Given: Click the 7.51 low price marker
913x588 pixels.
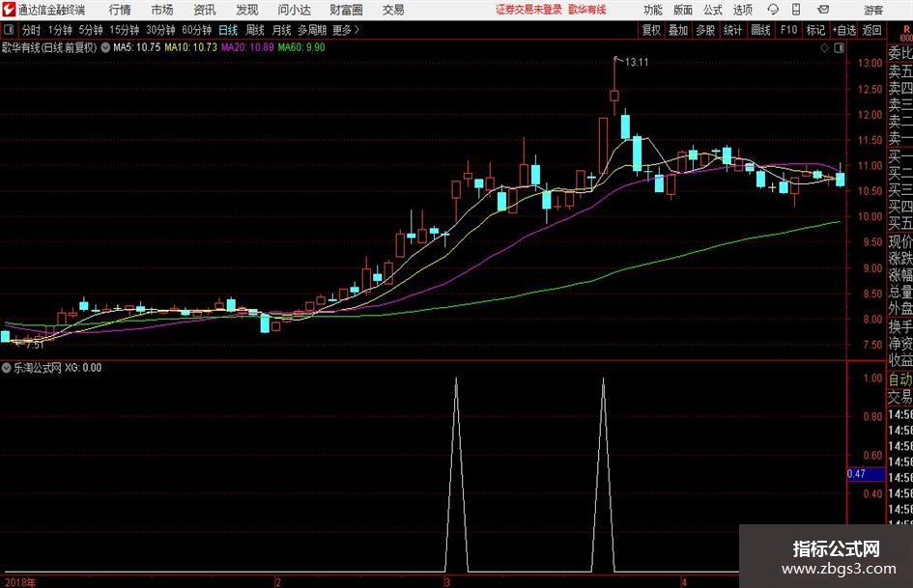Looking at the screenshot, I should 35,345.
